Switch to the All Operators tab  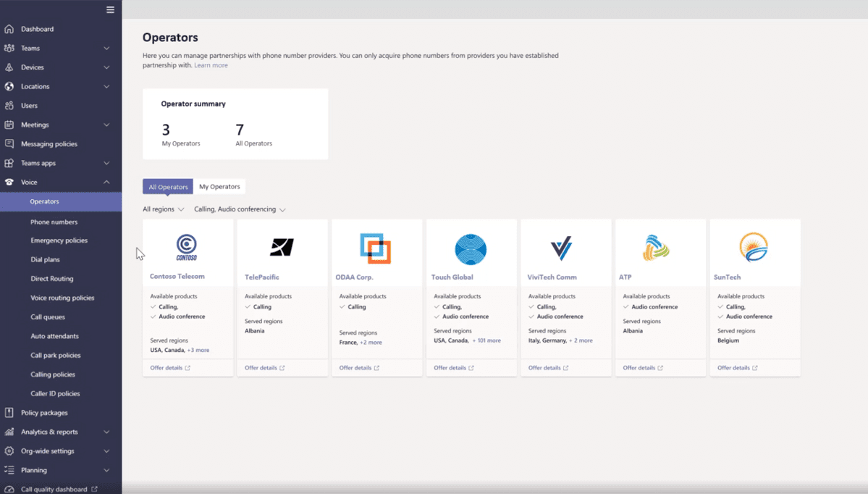[168, 187]
